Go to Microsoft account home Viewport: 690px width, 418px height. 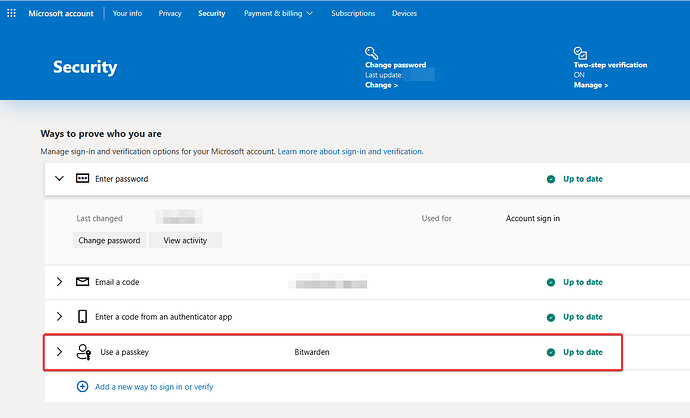tap(61, 13)
